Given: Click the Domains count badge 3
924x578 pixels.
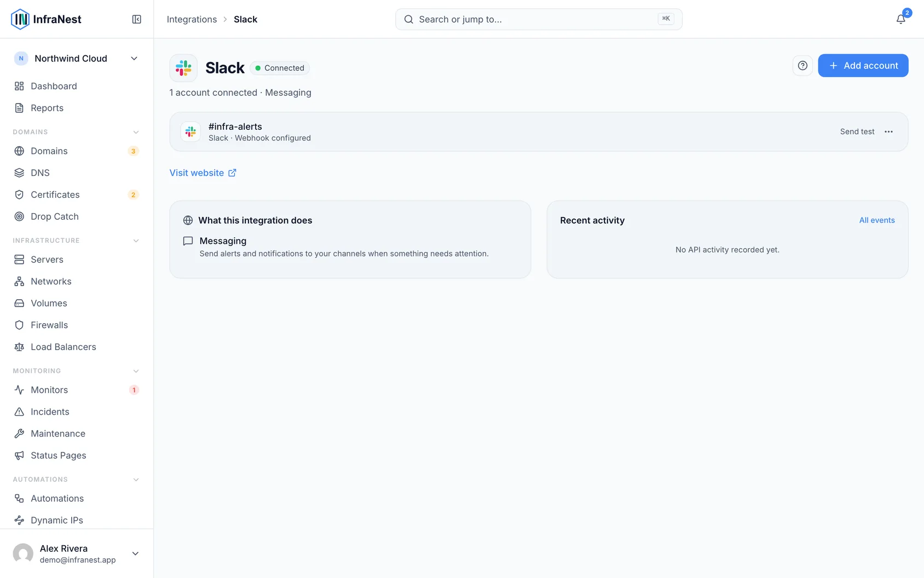Looking at the screenshot, I should (133, 151).
